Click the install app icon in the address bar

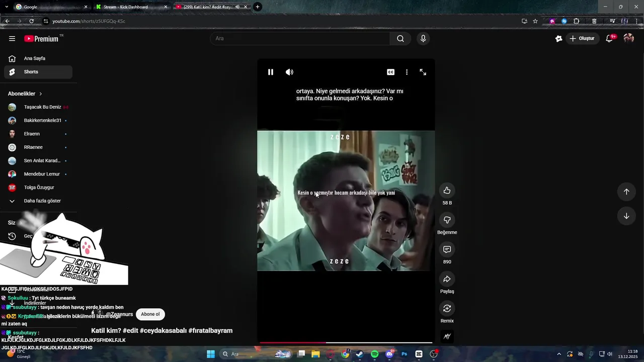click(524, 21)
